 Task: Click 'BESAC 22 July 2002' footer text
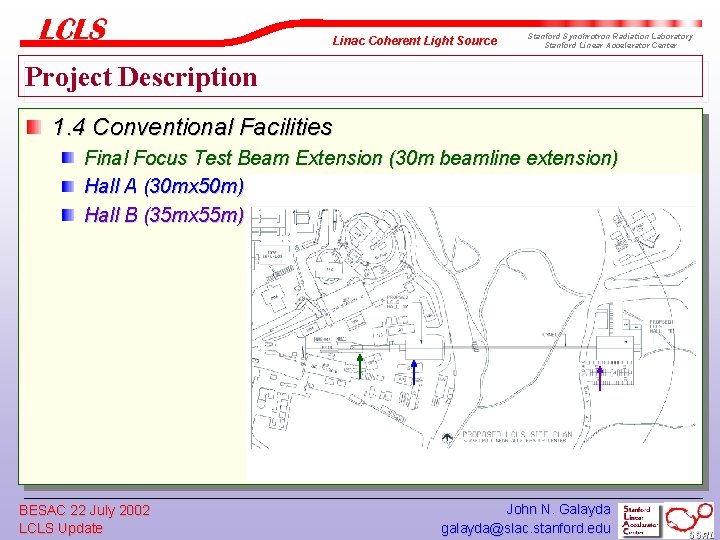[84, 510]
